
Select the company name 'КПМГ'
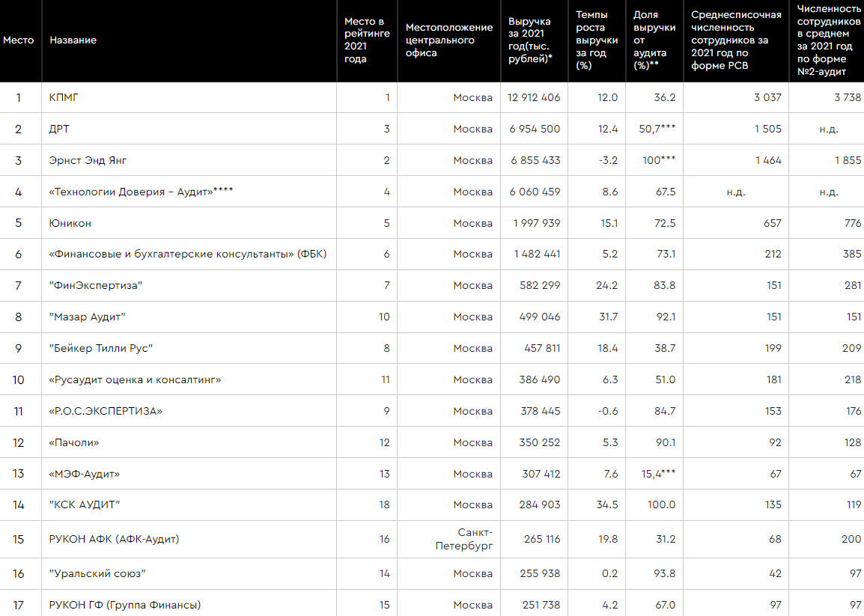tap(64, 97)
